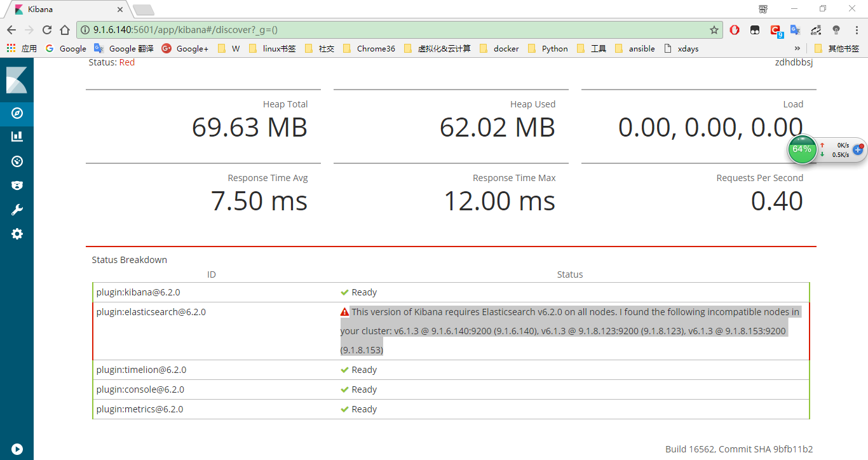Image resolution: width=868 pixels, height=460 pixels.
Task: Click the Status Breakdown heading
Action: click(130, 260)
